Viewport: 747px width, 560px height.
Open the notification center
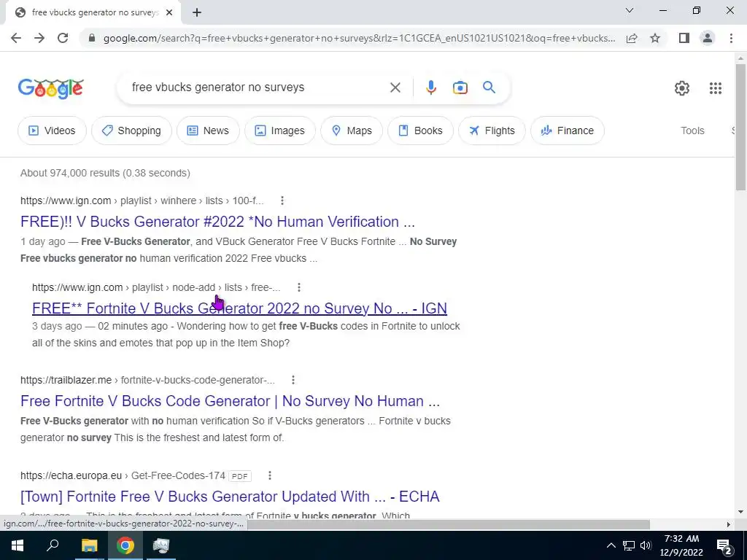click(724, 545)
